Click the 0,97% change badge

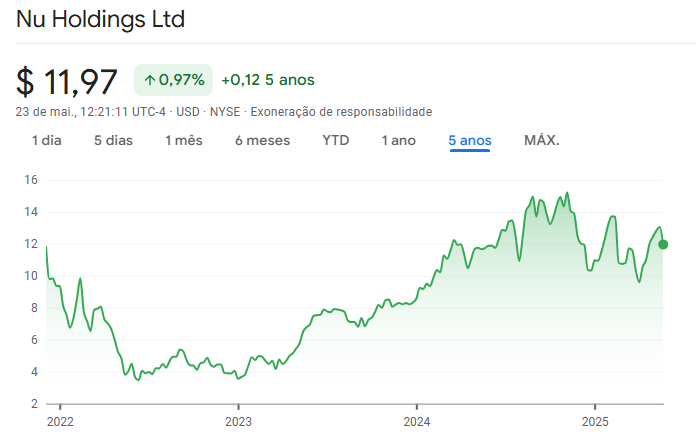pos(174,79)
